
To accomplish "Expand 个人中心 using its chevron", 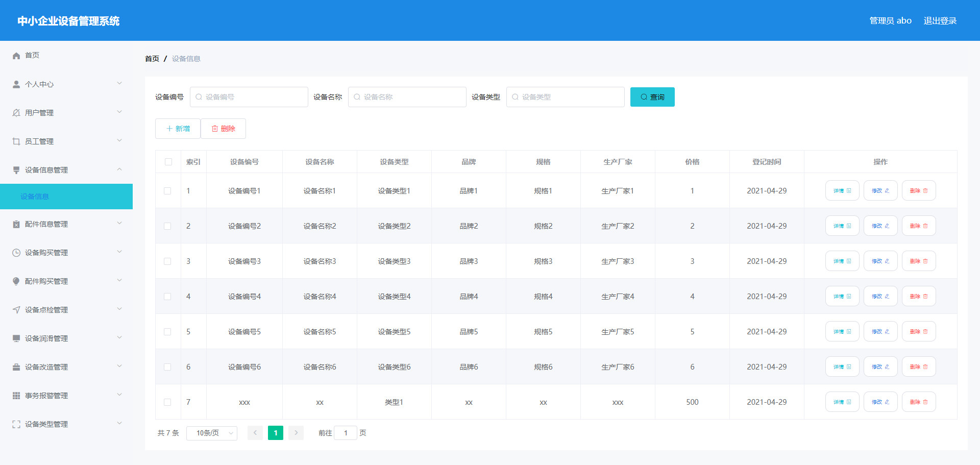I will coord(119,83).
